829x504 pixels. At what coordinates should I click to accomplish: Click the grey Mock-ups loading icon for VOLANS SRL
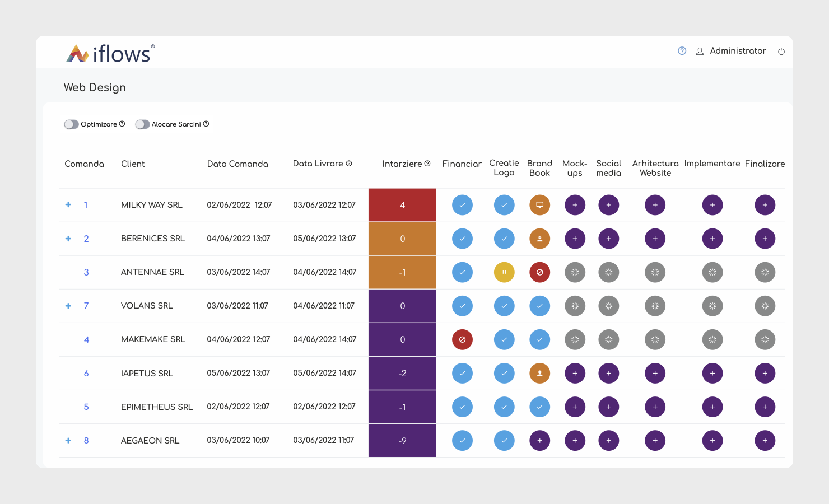pos(575,306)
